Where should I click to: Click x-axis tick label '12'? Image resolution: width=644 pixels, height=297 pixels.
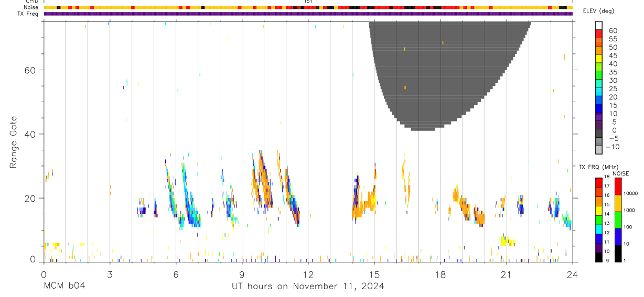tap(308, 274)
